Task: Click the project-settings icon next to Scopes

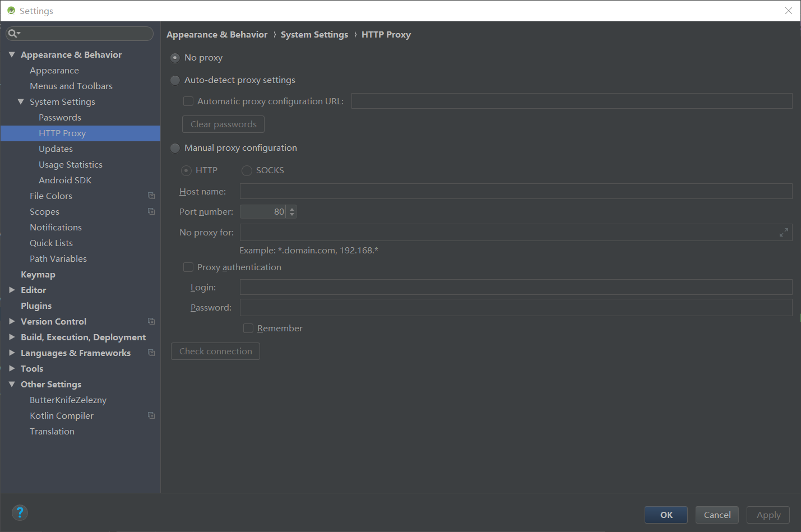Action: pos(151,211)
